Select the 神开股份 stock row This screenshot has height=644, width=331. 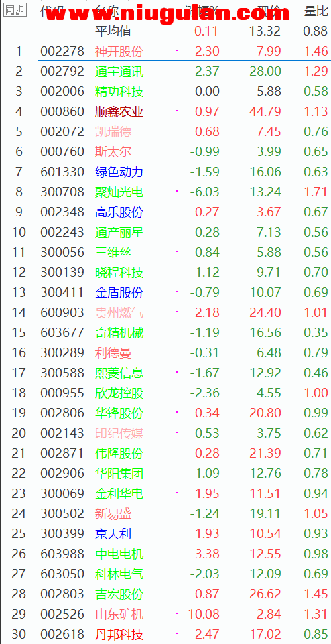click(165, 51)
